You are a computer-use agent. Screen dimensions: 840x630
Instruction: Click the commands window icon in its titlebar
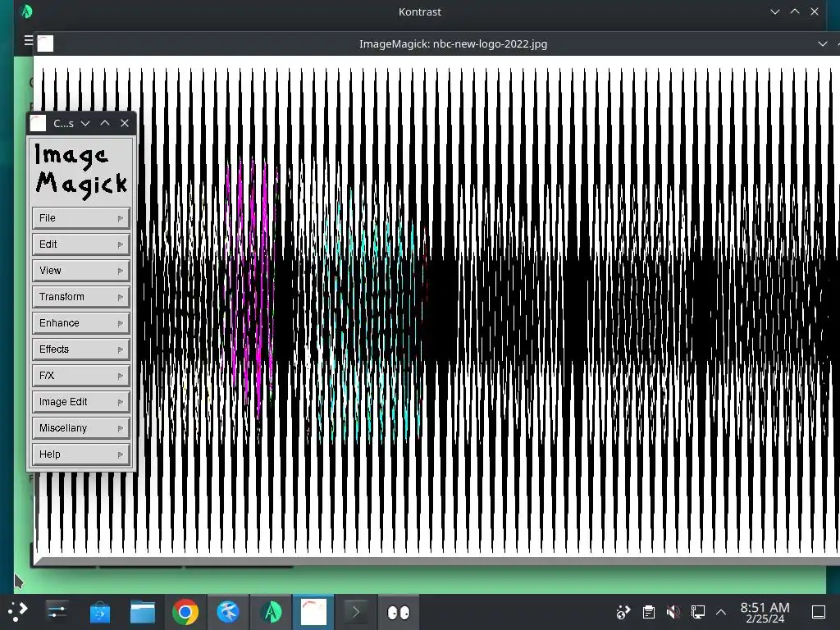click(38, 123)
